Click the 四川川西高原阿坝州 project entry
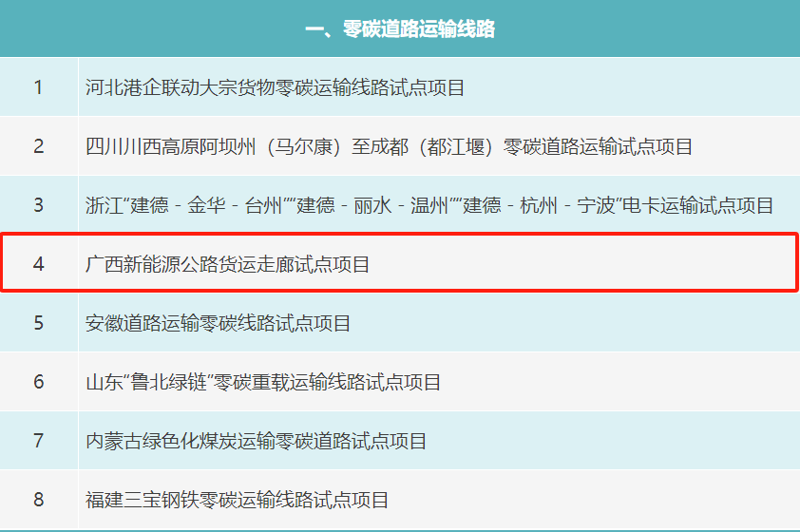Viewport: 800px width, 532px height. [x=389, y=146]
